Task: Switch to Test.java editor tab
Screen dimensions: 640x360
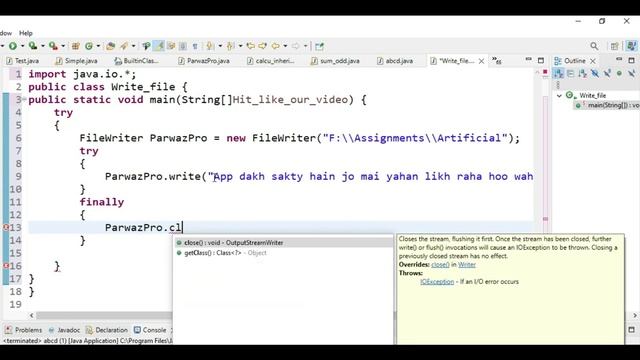Action: [x=23, y=61]
